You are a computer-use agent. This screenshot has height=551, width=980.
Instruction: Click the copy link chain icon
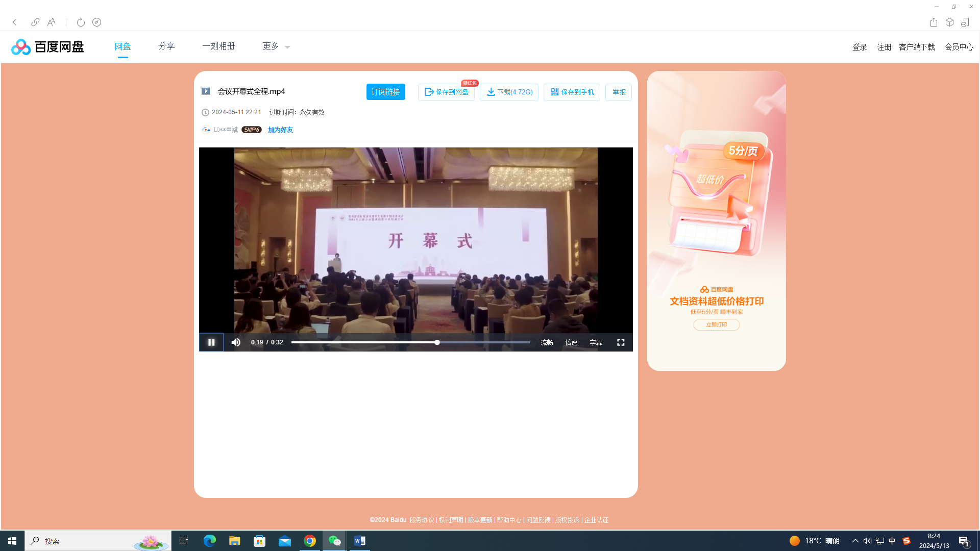point(35,22)
